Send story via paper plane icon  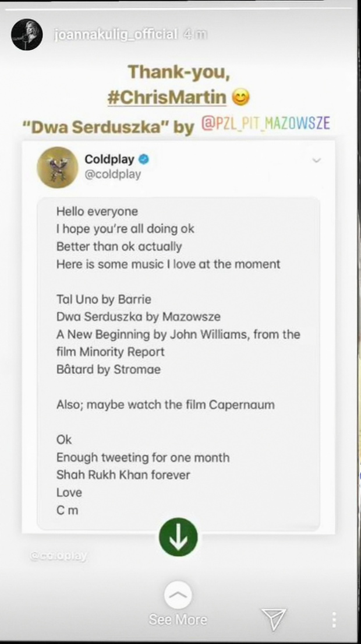point(273,619)
